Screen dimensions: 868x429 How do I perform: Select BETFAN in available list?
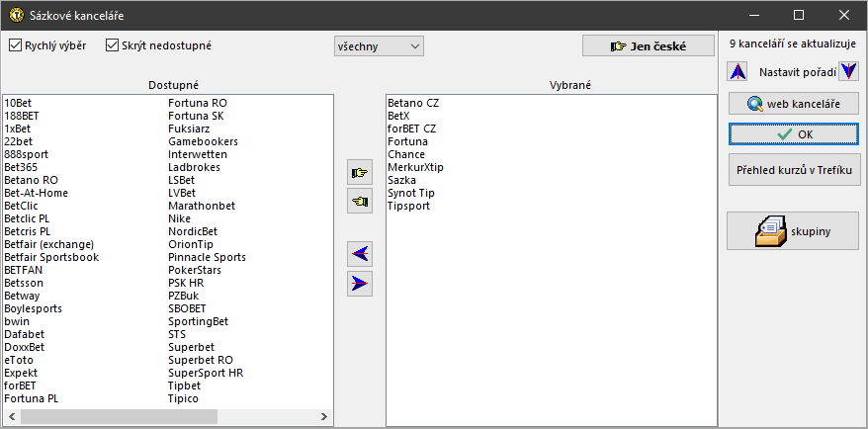pos(24,270)
